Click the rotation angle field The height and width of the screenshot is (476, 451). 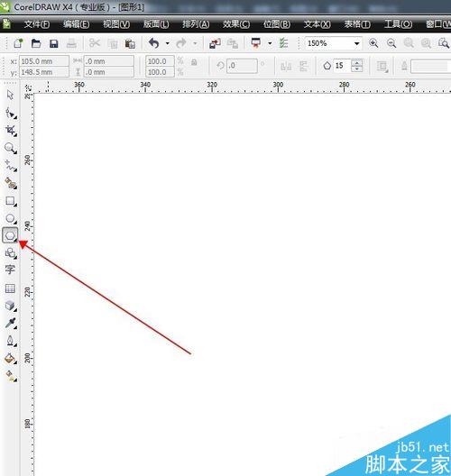click(242, 66)
